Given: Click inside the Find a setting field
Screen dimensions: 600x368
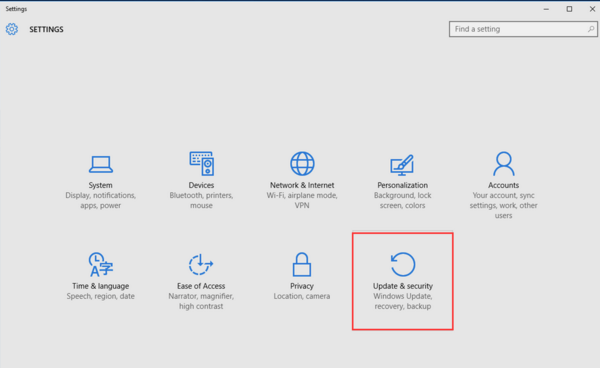Looking at the screenshot, I should pyautogui.click(x=523, y=29).
